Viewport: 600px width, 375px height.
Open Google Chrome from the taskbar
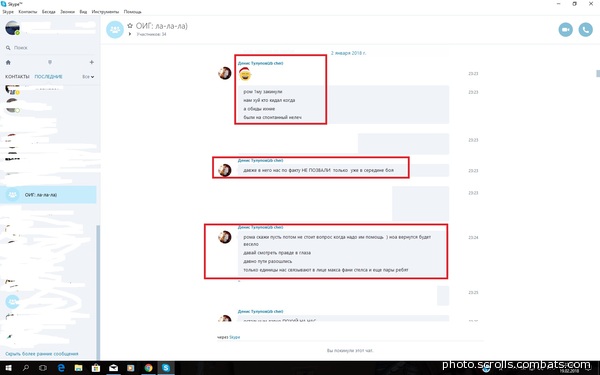[x=148, y=368]
